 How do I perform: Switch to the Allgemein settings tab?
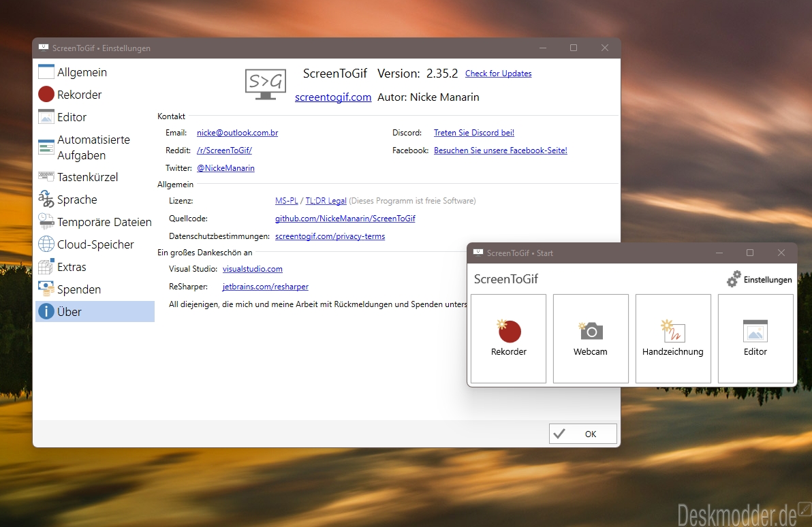coord(82,72)
